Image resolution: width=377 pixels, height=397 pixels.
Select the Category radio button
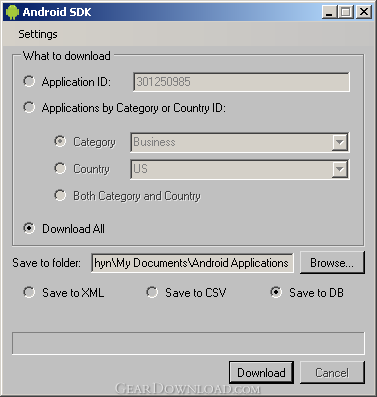(x=60, y=142)
